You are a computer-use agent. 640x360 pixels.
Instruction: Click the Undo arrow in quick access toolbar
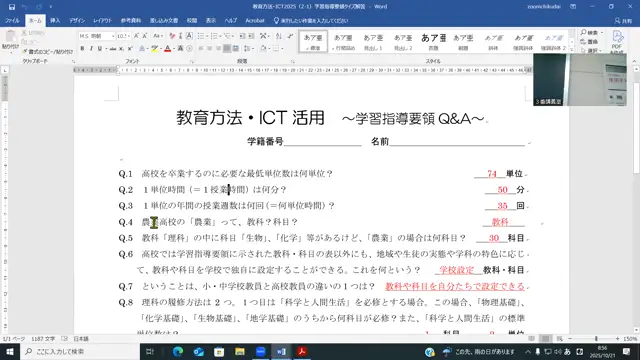25,7
